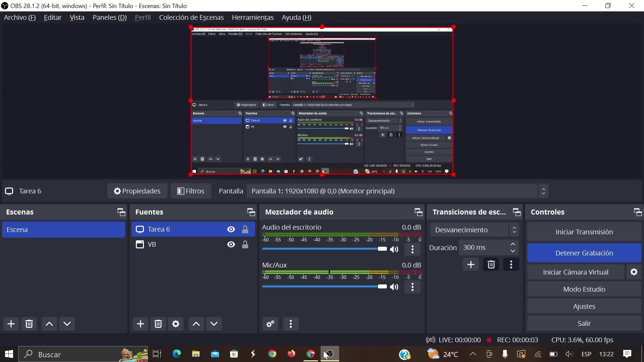The width and height of the screenshot is (644, 362).
Task: Open Audio del escritorio options menu
Action: tap(412, 249)
